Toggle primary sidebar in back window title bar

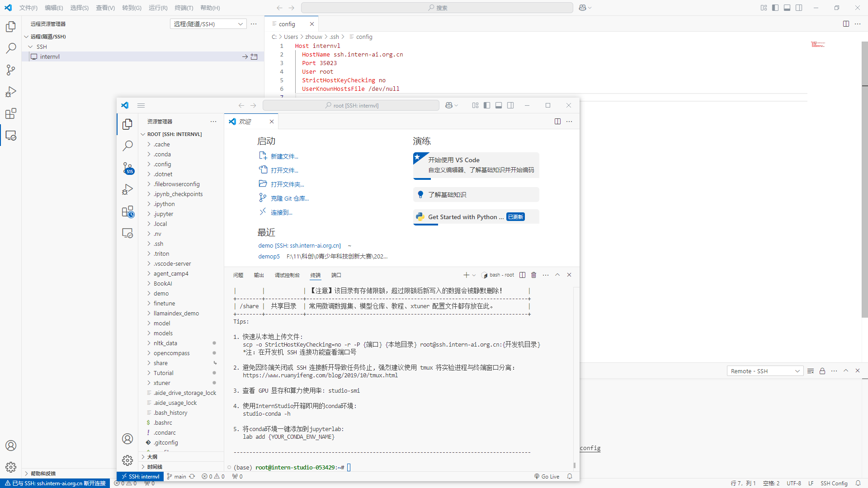(x=775, y=8)
